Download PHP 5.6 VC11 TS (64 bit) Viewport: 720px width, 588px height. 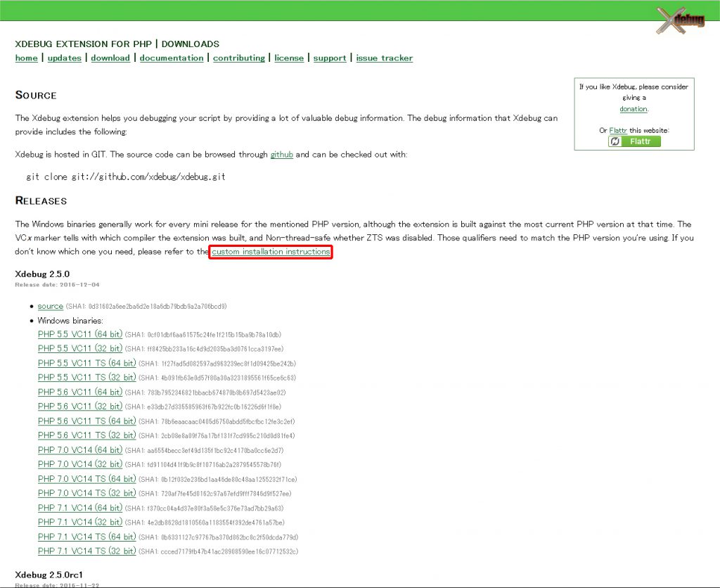(86, 421)
